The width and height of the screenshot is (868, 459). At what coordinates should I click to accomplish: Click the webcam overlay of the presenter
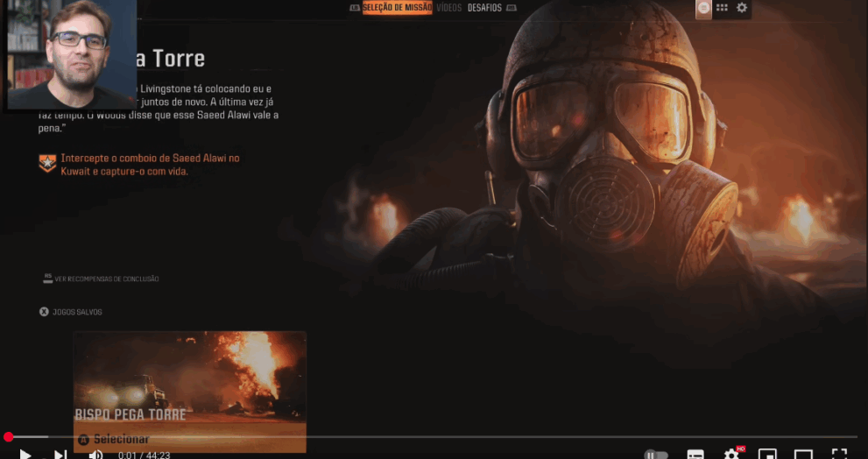[72, 55]
